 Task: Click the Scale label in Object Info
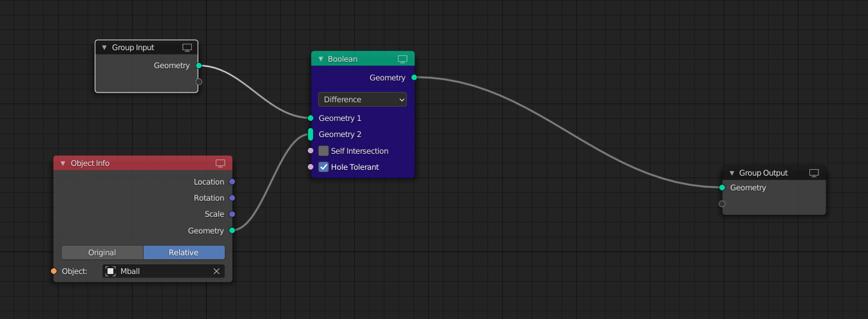coord(214,214)
